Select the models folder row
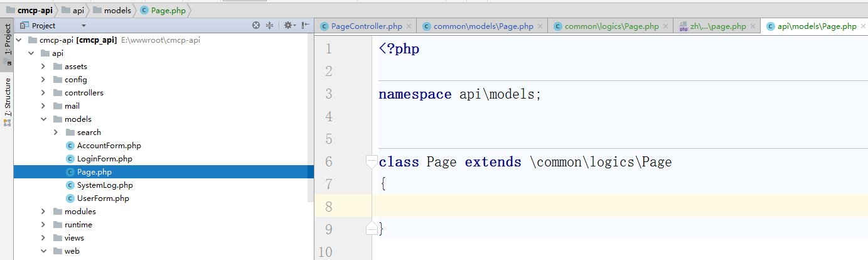The width and height of the screenshot is (868, 260). click(x=164, y=119)
